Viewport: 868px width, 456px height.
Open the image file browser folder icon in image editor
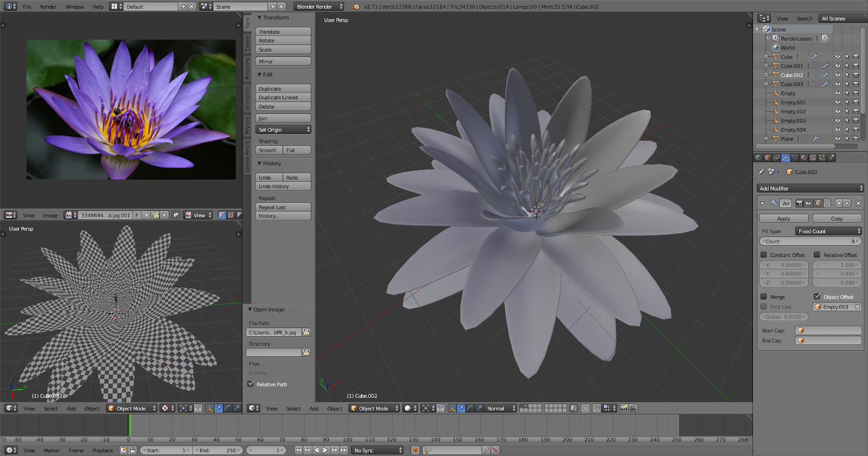pos(156,215)
